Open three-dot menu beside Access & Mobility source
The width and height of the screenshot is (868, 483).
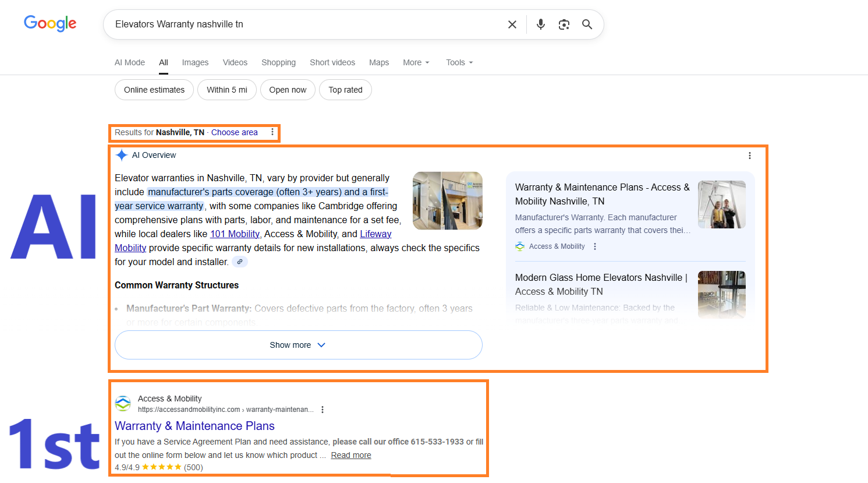coord(595,246)
